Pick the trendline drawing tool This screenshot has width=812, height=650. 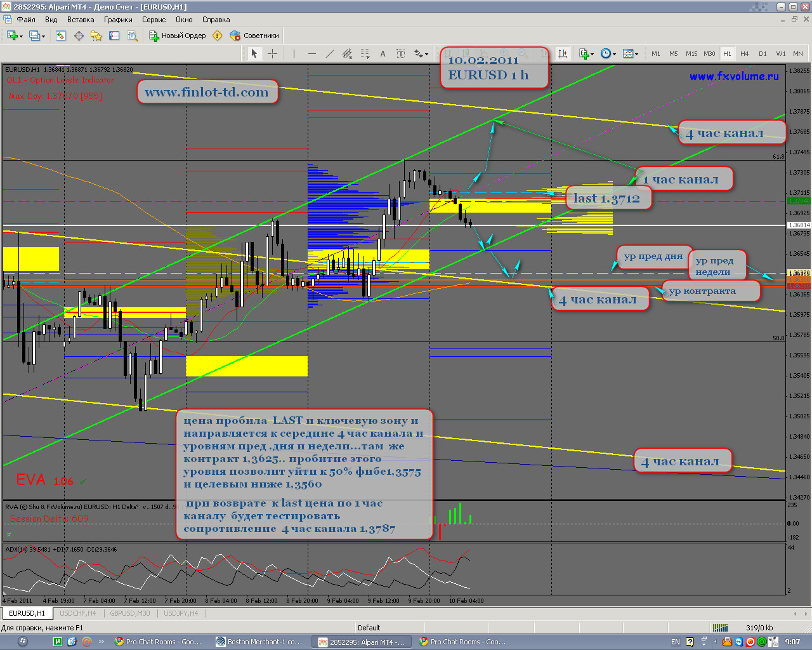[x=329, y=54]
